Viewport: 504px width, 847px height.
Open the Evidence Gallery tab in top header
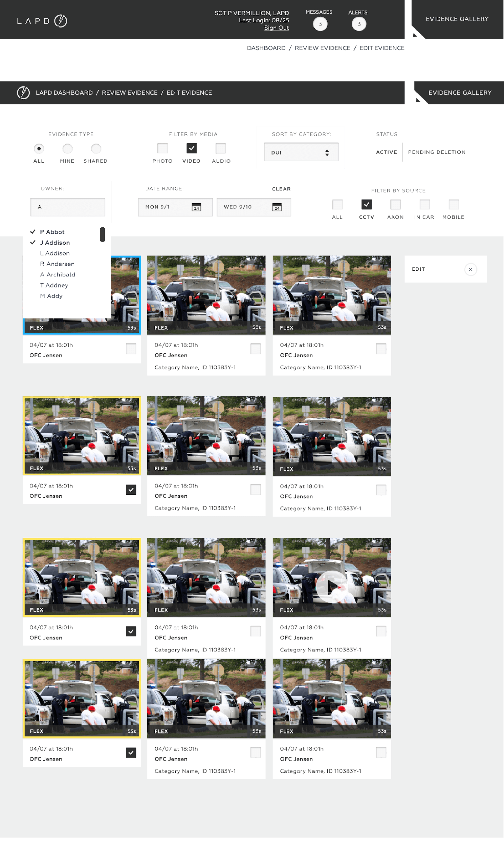pos(457,19)
